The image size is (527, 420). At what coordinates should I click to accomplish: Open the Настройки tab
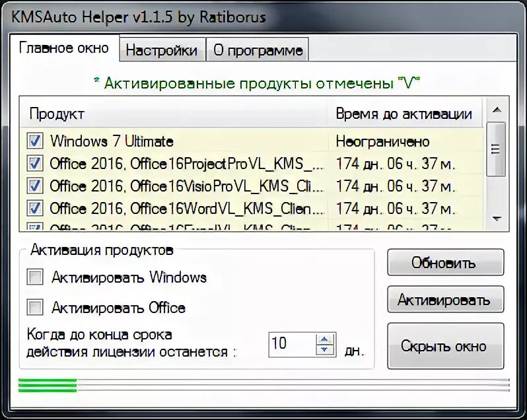coord(162,50)
